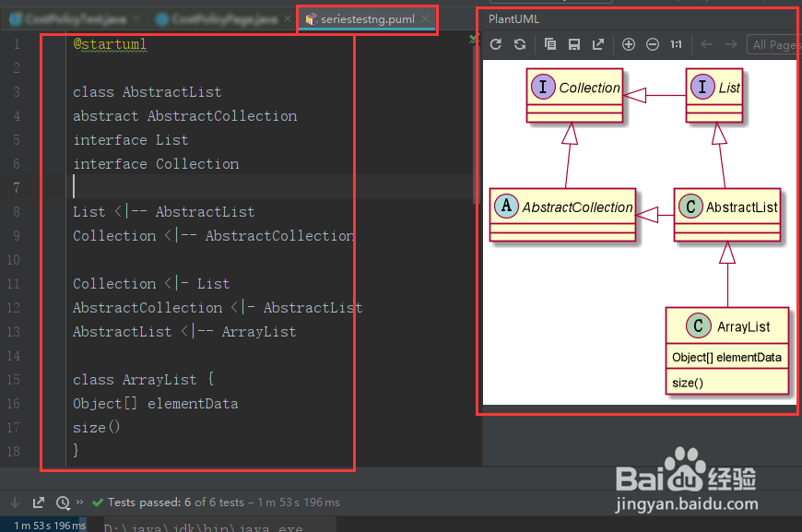Select AbstractCollection class in diagram

pyautogui.click(x=562, y=215)
